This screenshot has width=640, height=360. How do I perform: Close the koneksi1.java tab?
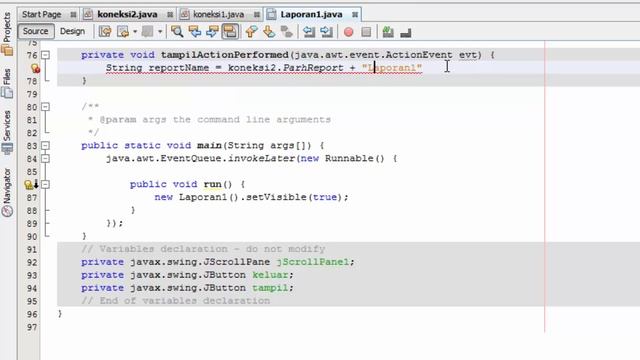coord(256,15)
